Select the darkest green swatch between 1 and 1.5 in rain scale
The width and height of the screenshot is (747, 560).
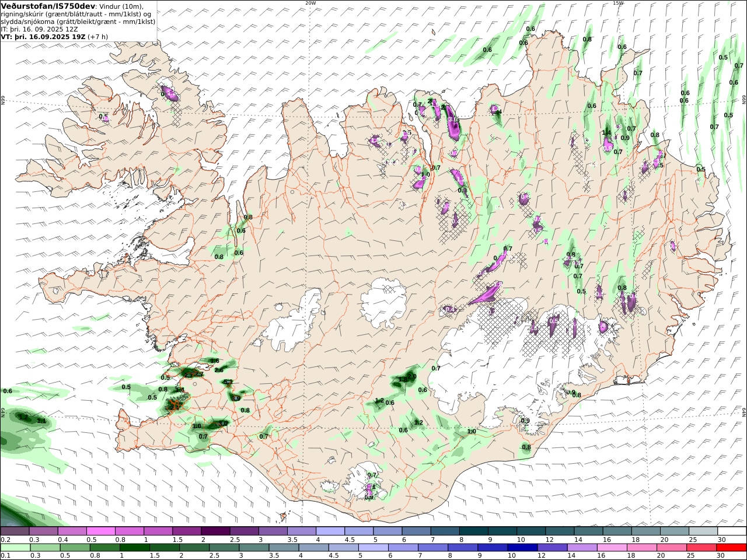pyautogui.click(x=135, y=548)
